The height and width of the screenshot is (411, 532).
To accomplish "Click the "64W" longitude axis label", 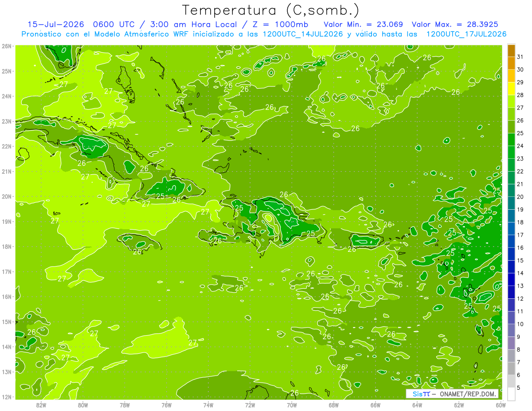I will click(417, 405).
